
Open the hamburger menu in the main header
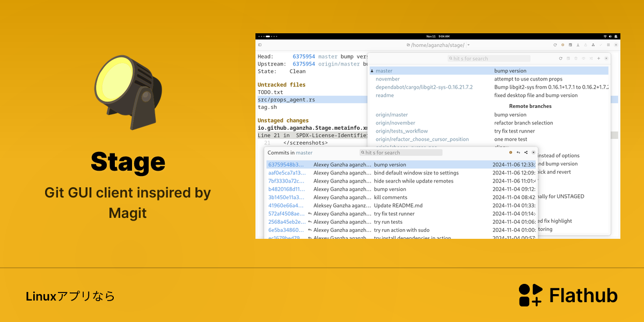(x=608, y=45)
